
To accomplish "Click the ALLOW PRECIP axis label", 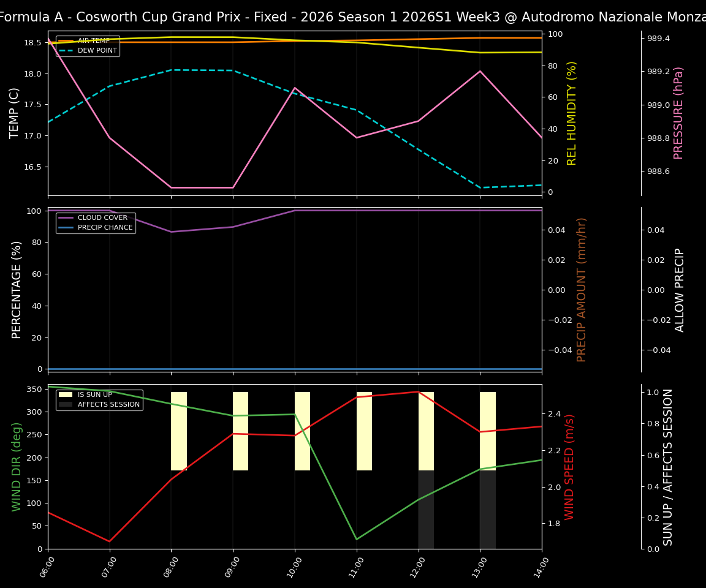I will 680,289.
